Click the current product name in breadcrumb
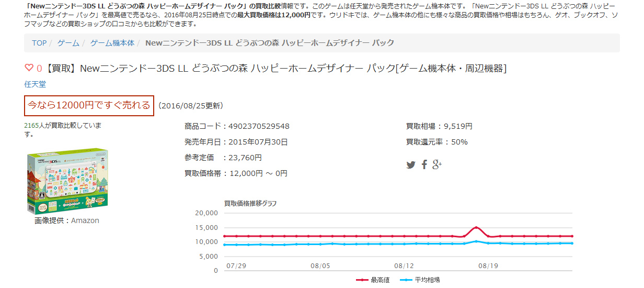This screenshot has height=288, width=644. (269, 43)
